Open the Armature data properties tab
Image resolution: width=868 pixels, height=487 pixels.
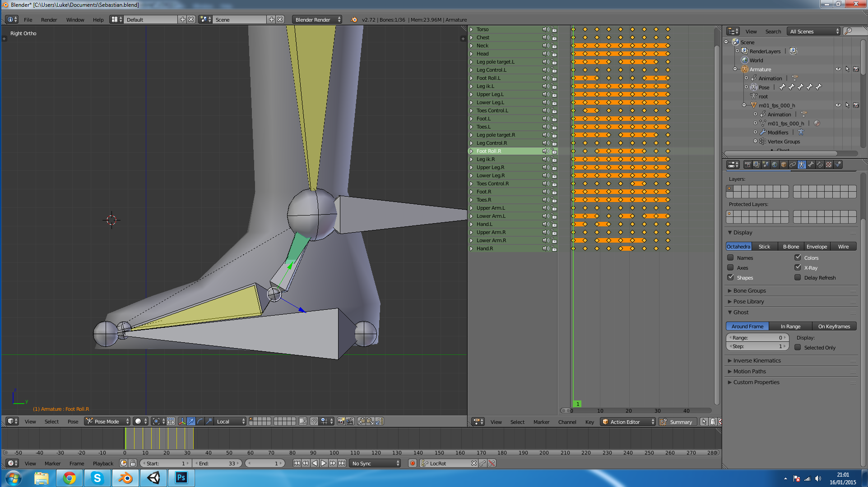tap(802, 165)
